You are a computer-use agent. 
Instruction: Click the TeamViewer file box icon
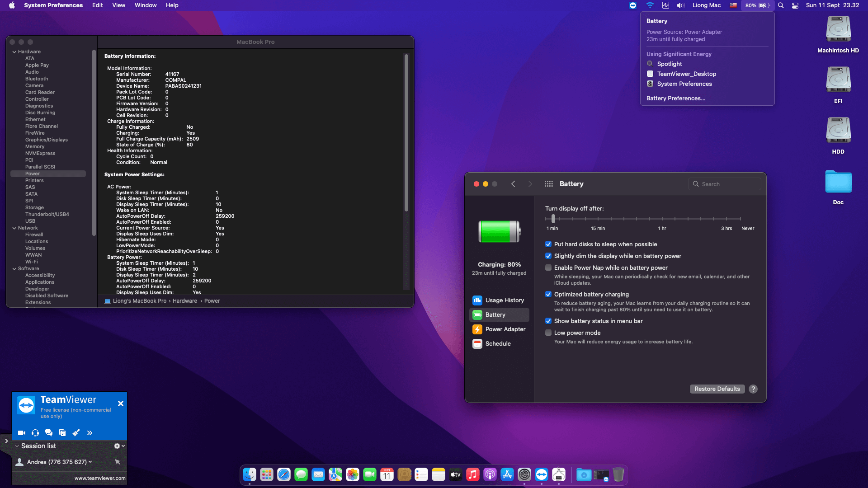click(62, 433)
